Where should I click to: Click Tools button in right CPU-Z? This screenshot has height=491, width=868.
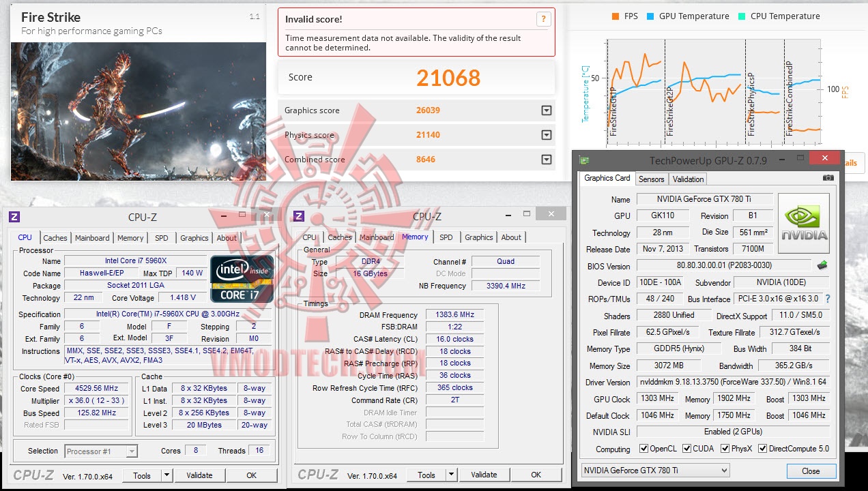(426, 475)
